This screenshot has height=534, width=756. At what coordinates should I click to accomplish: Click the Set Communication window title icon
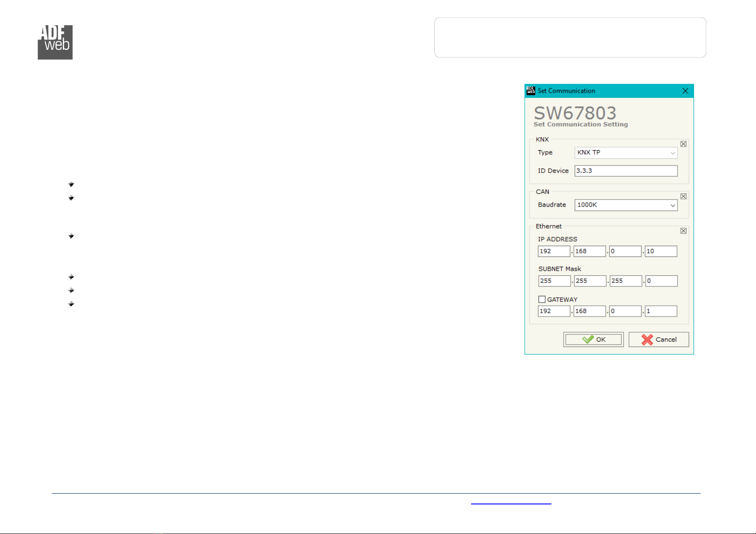[x=531, y=91]
